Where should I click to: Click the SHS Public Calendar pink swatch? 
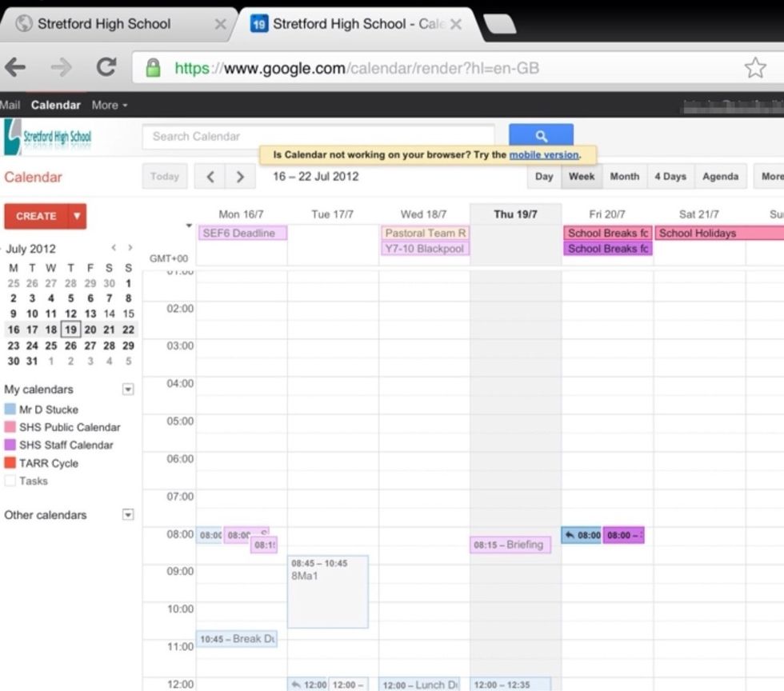pos(10,427)
